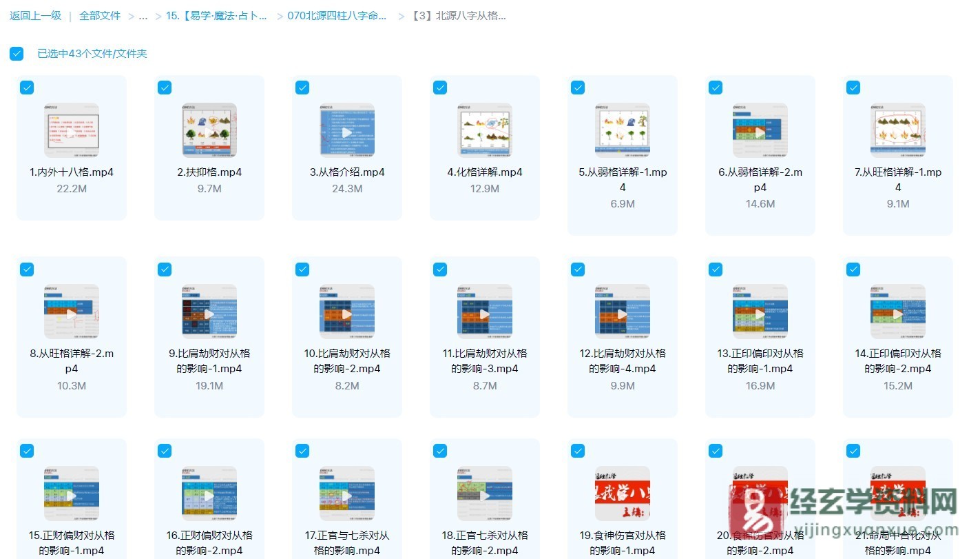980x559 pixels.
Task: Uncheck checkbox on 9.比肩劫财对从格的影响-1.mp4
Action: (165, 270)
